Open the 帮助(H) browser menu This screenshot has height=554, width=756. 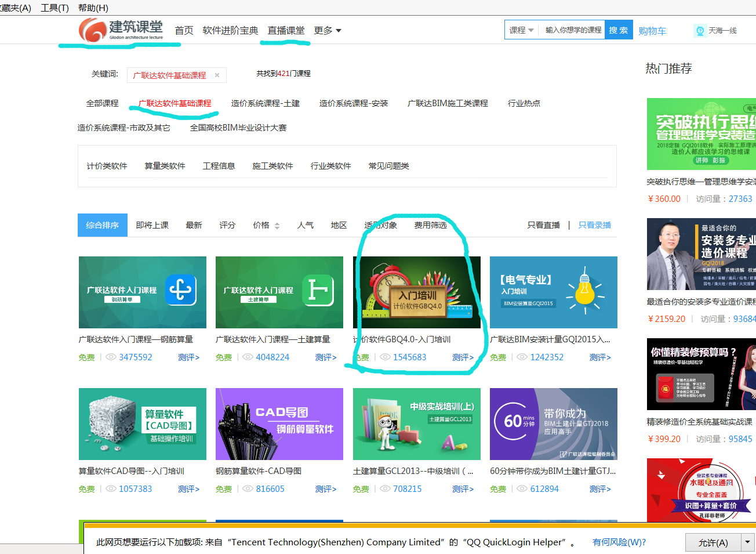(93, 8)
